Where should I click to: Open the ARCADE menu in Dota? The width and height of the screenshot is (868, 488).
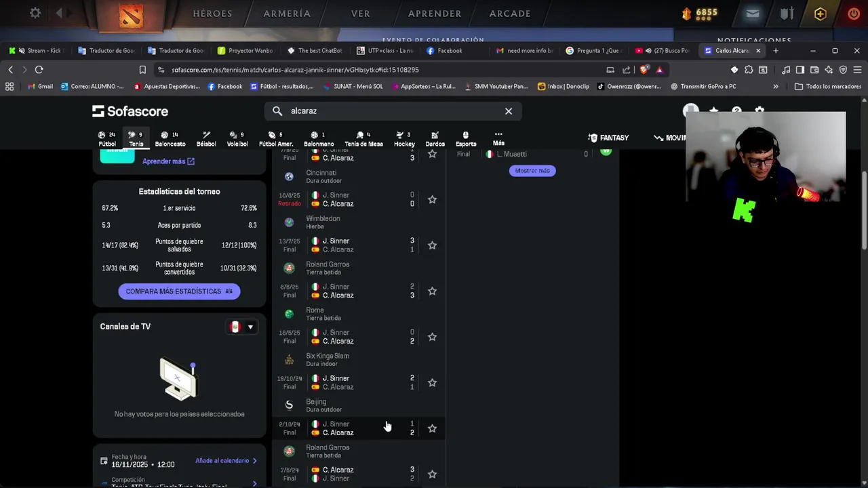coord(510,14)
